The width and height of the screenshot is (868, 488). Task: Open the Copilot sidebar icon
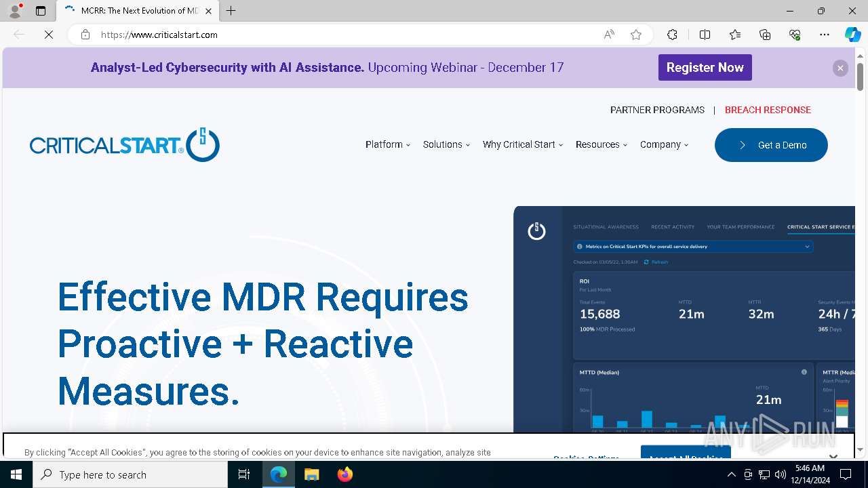pyautogui.click(x=852, y=35)
